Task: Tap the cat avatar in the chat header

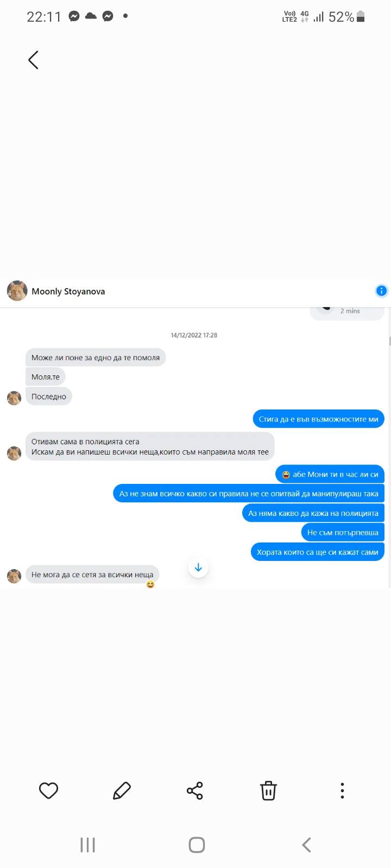Action: point(17,291)
